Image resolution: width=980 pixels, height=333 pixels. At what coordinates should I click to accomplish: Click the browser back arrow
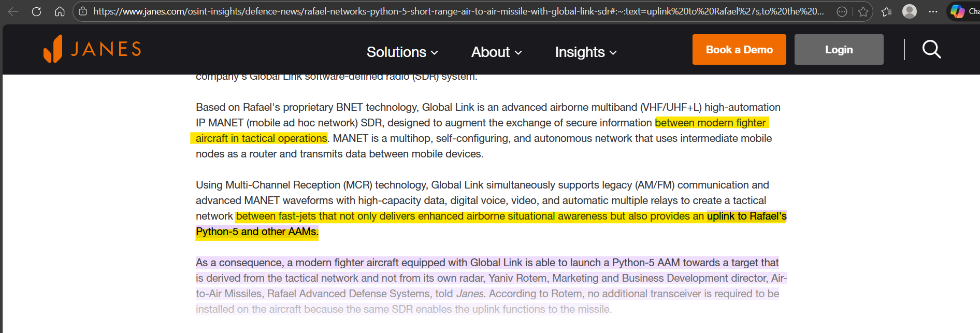(13, 11)
